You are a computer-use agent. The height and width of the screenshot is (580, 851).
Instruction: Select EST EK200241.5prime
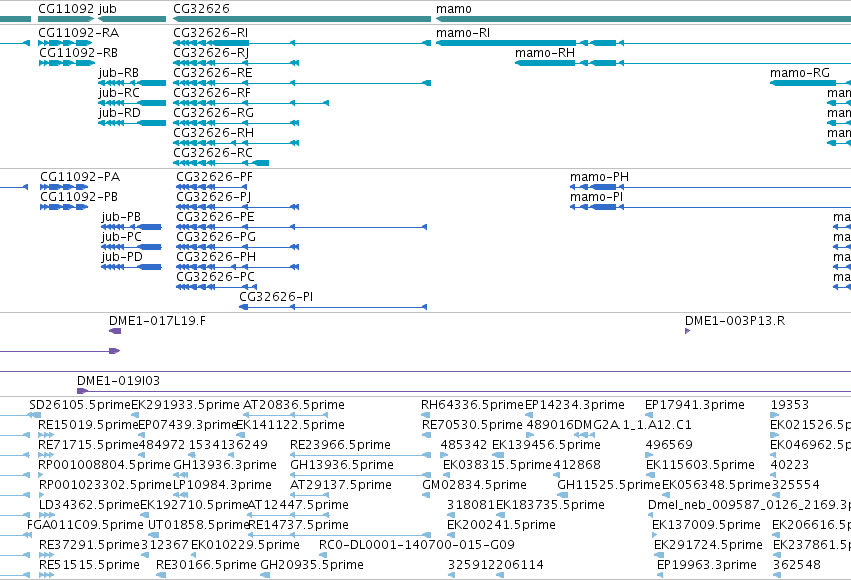pos(501,526)
